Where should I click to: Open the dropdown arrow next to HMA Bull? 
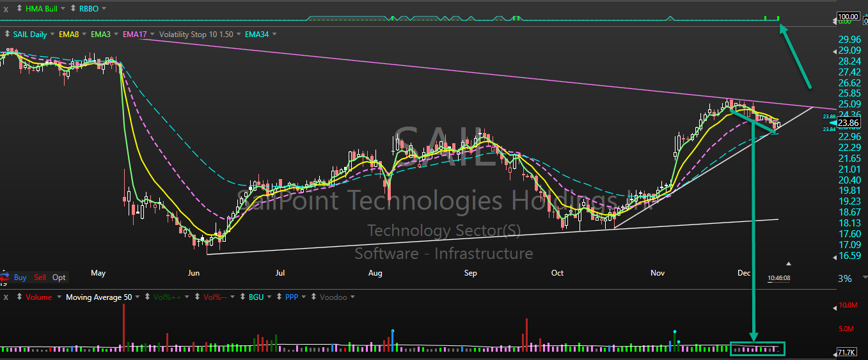(63, 8)
